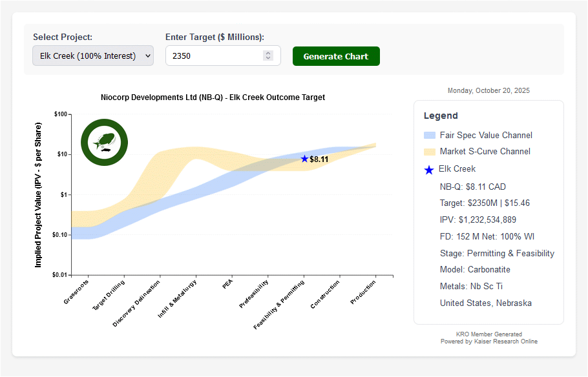The height and width of the screenshot is (377, 588).
Task: Click the Legend heading
Action: point(441,116)
